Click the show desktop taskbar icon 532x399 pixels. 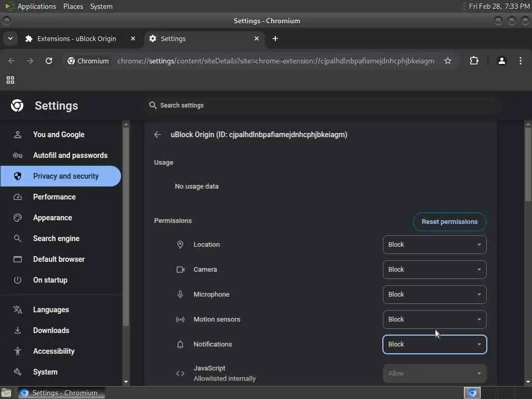tap(6, 393)
